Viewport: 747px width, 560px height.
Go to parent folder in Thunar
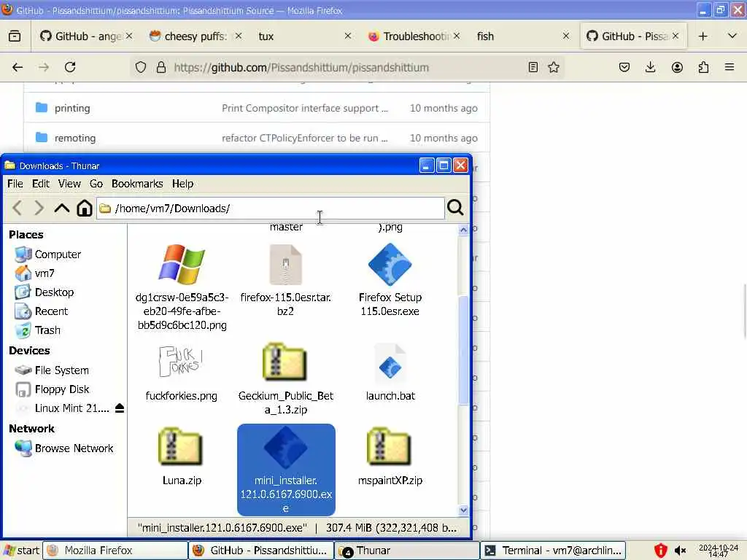pyautogui.click(x=61, y=208)
